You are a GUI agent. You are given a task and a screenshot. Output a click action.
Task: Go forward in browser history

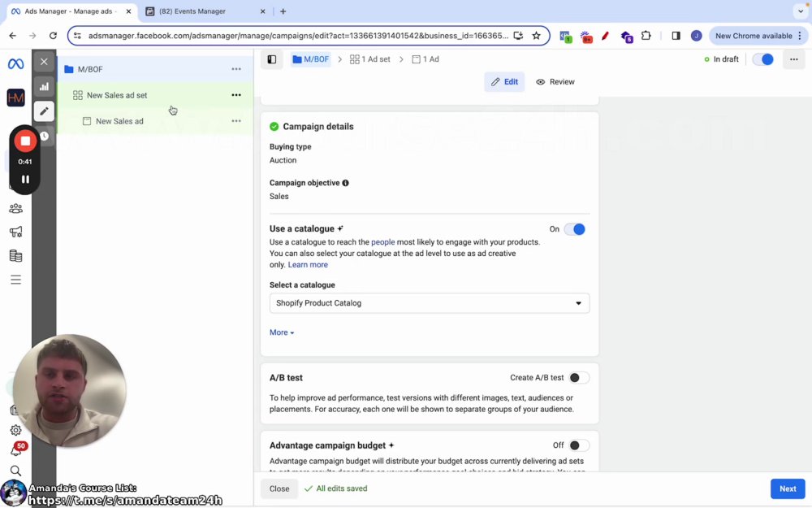(32, 36)
